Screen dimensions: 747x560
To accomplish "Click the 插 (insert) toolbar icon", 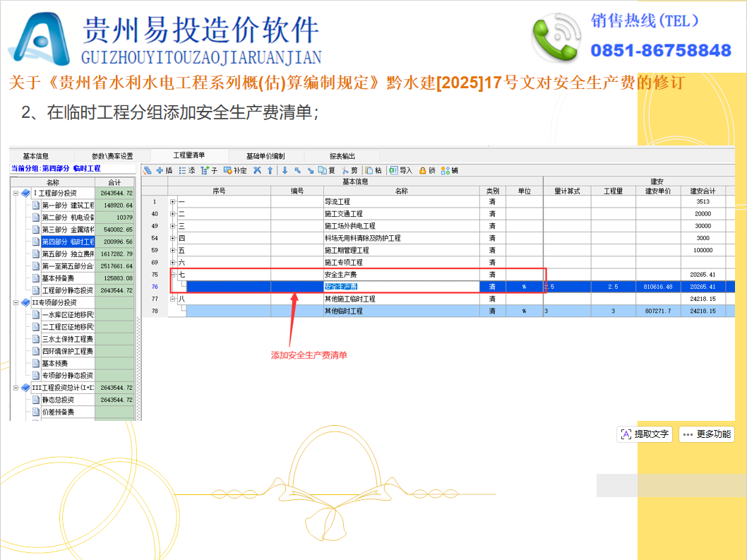I will click(160, 170).
